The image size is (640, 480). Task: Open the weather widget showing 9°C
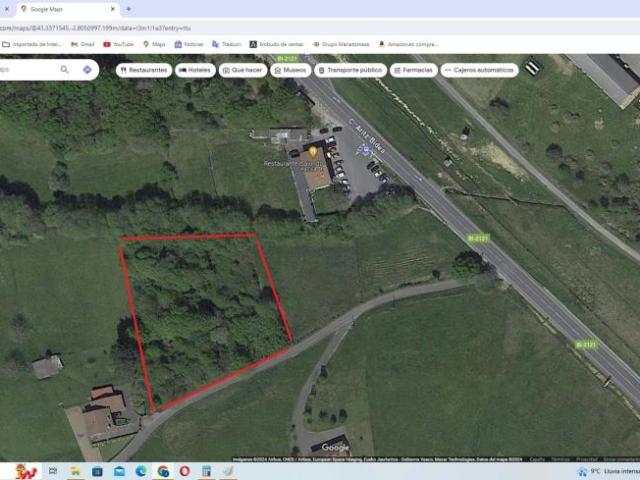click(608, 471)
